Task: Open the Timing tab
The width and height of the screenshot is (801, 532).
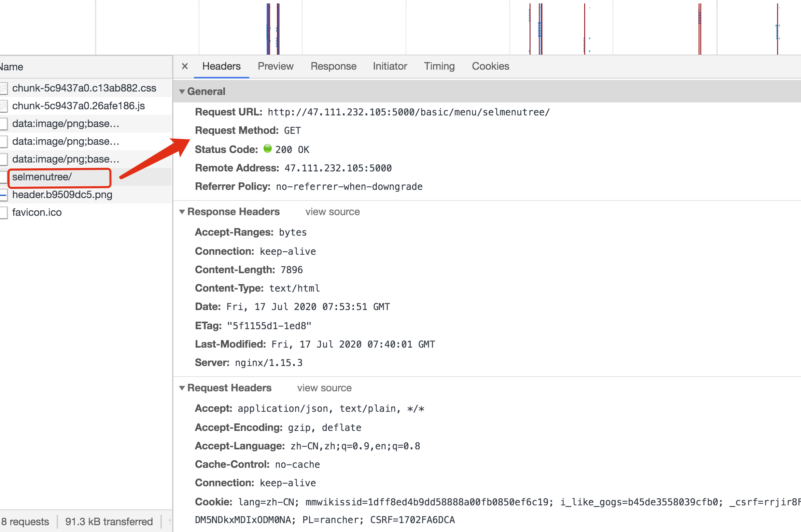Action: (x=439, y=66)
